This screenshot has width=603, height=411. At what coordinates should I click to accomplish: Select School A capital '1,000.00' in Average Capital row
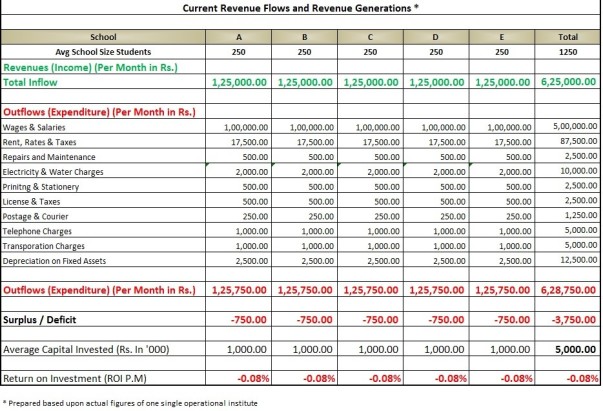click(x=247, y=349)
